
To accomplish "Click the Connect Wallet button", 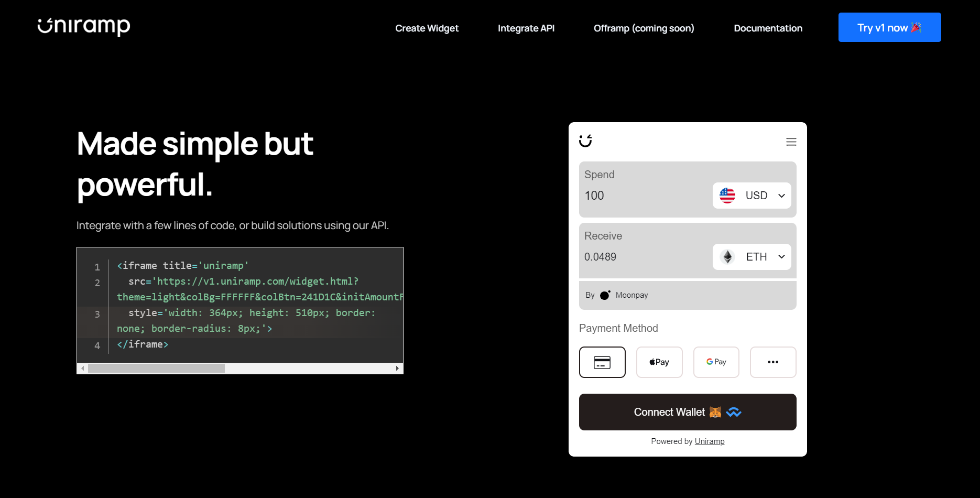I will click(x=688, y=412).
